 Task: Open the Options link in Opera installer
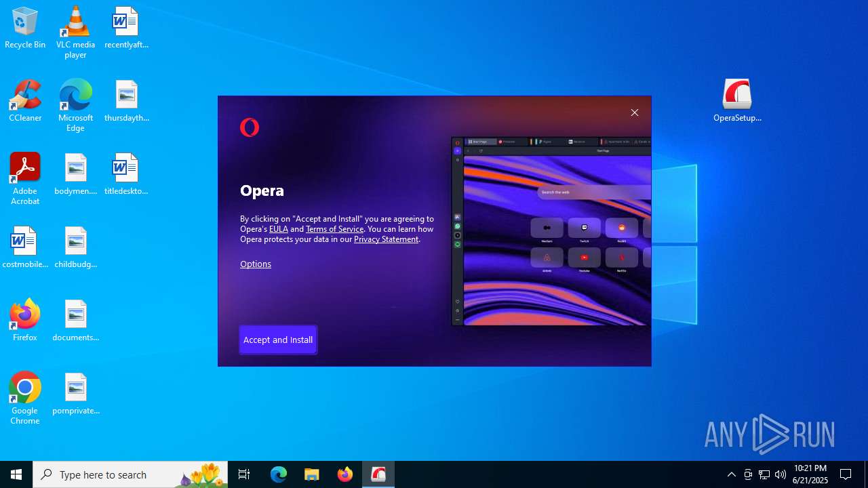coord(256,264)
